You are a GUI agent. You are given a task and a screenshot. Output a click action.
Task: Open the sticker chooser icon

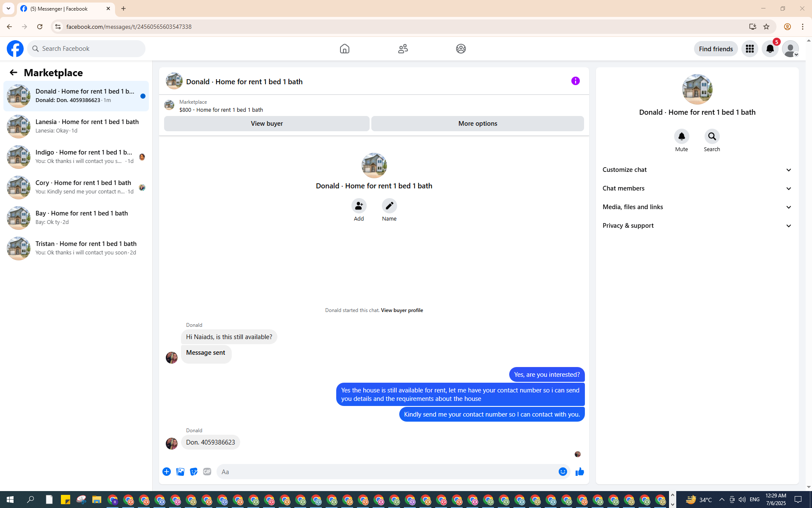194,472
